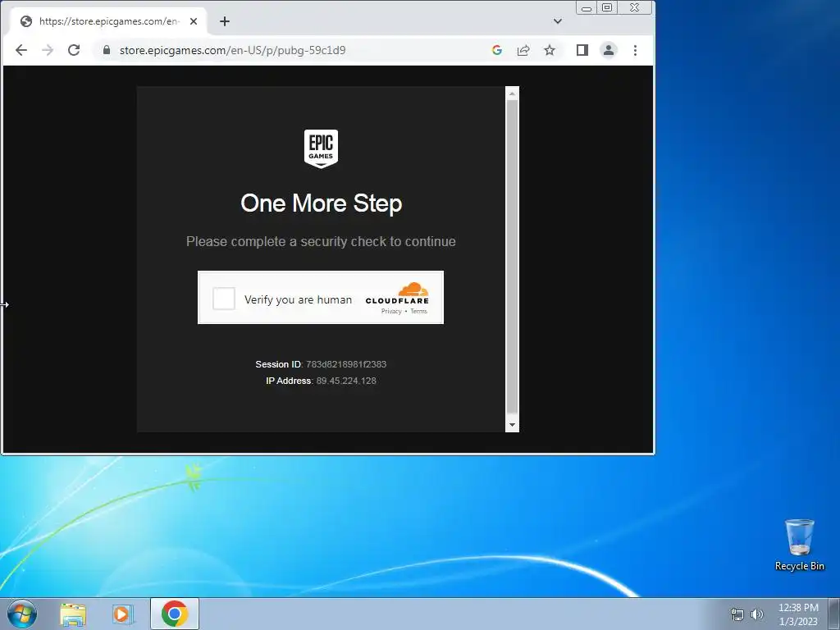Go back to previous page

click(21, 50)
